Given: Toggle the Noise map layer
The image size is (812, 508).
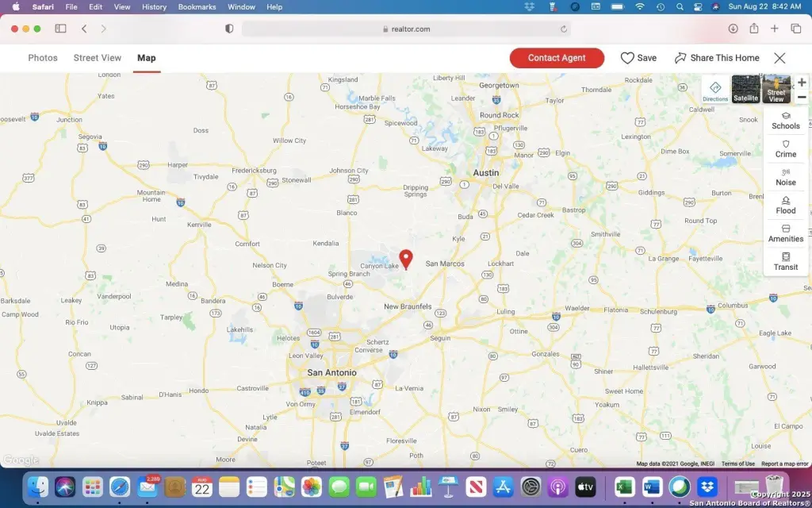Looking at the screenshot, I should (786, 177).
